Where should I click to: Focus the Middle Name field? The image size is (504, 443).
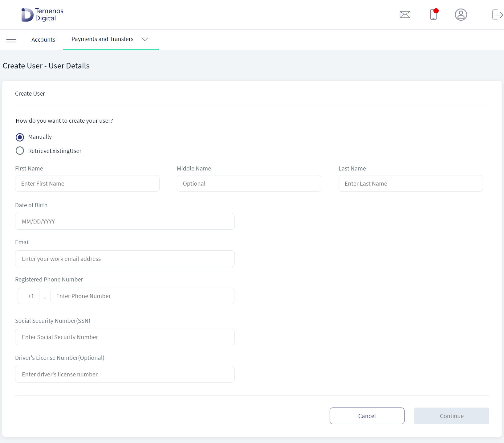[249, 183]
